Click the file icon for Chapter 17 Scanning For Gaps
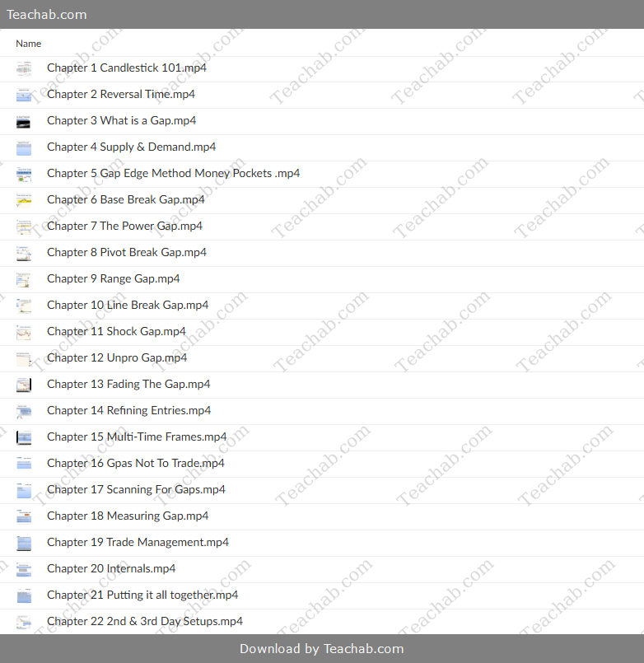Image resolution: width=644 pixels, height=663 pixels. [x=24, y=490]
